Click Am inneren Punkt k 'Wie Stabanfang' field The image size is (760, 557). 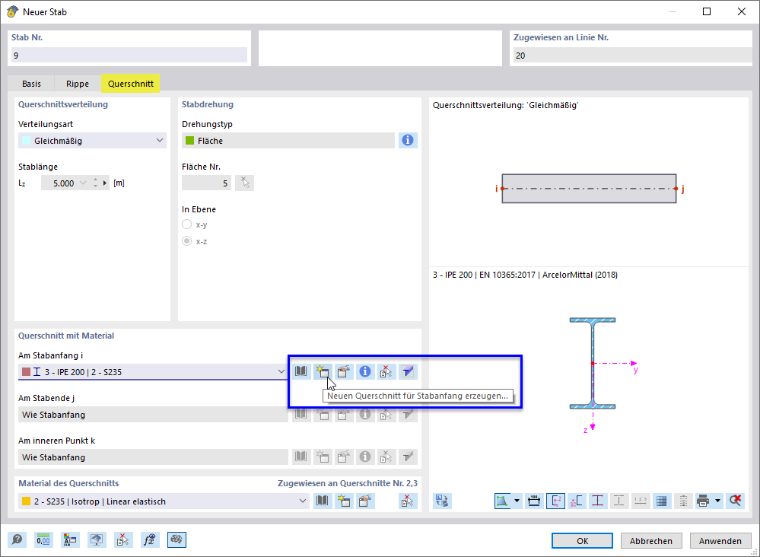tap(153, 457)
